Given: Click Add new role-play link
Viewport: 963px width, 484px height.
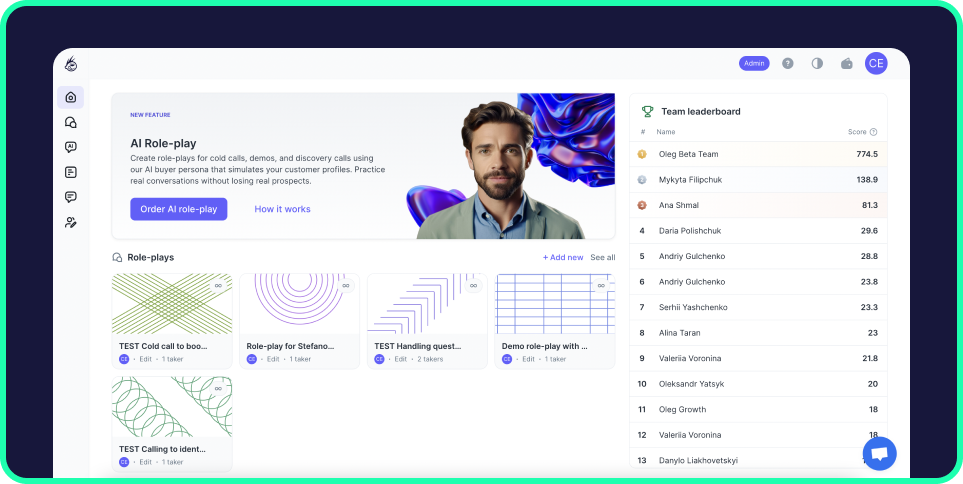Looking at the screenshot, I should point(563,257).
